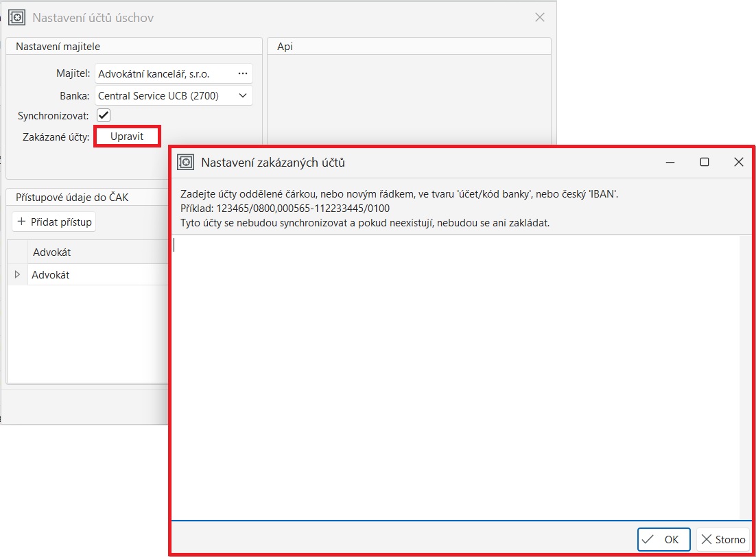Expand the Advokát row triangle

(17, 275)
